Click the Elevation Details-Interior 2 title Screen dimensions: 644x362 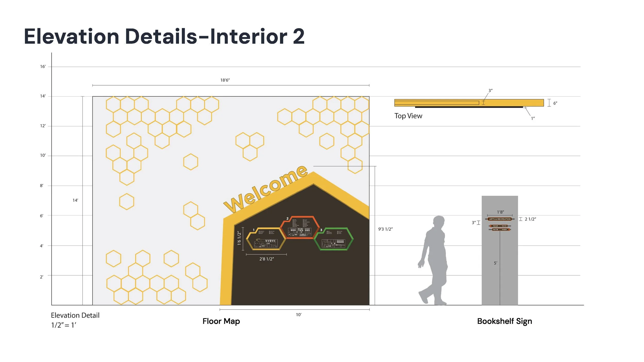tap(164, 36)
